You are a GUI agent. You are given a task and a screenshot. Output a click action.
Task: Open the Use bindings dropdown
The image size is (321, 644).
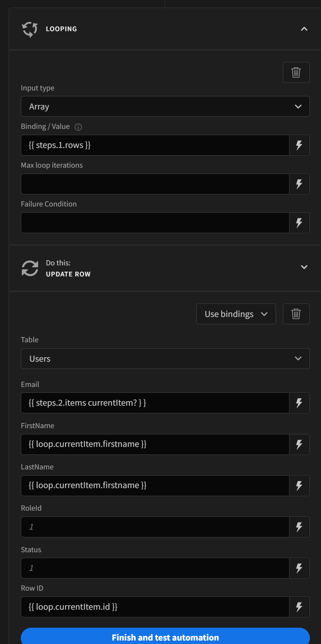[236, 314]
